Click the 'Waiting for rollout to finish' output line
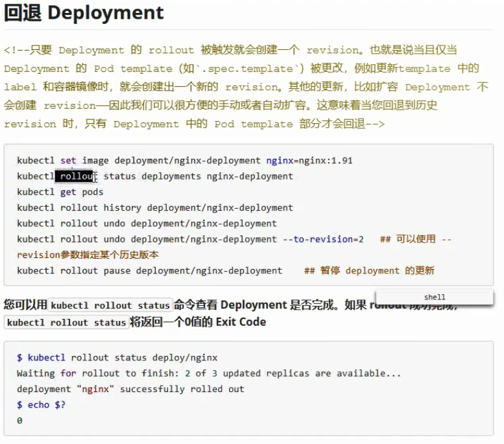504x444 pixels. (x=209, y=373)
